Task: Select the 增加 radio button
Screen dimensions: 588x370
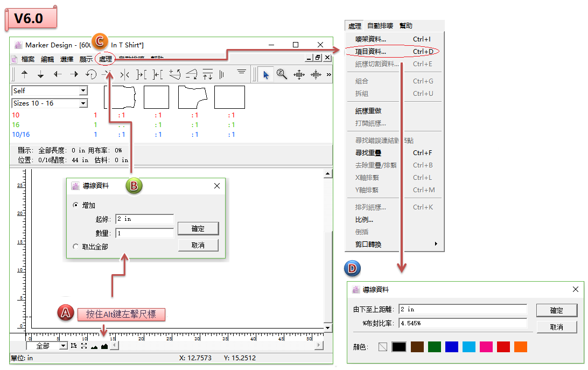Action: click(x=75, y=205)
